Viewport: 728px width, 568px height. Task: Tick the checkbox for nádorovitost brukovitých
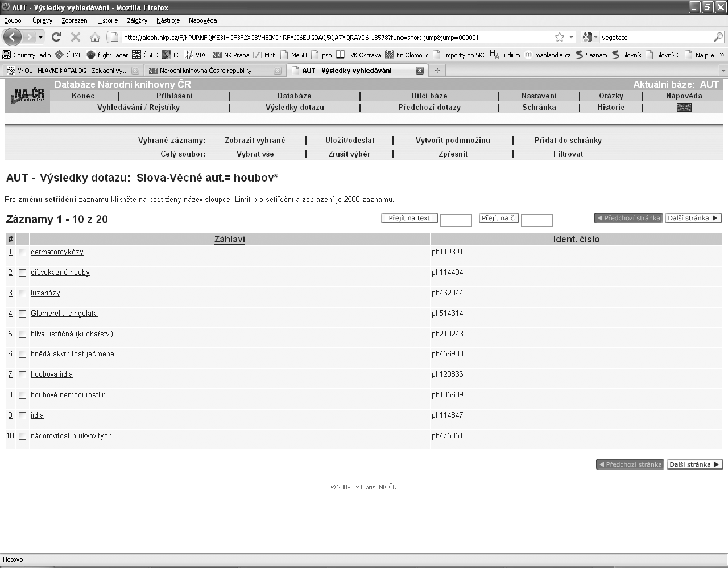[23, 437]
